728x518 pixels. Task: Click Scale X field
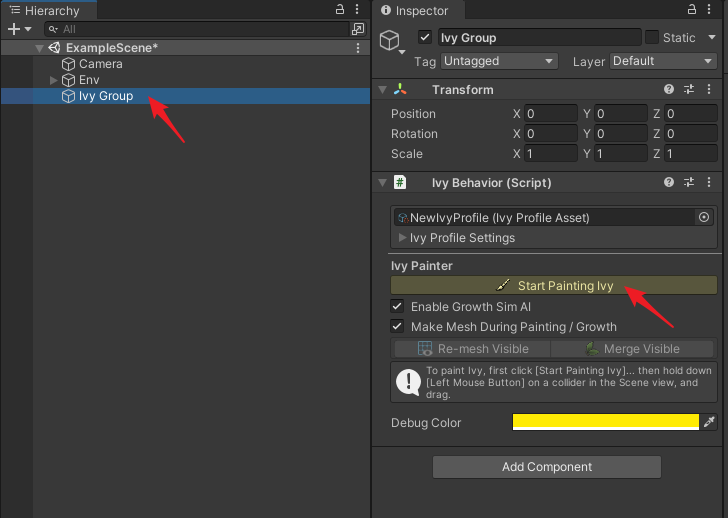[x=551, y=154]
